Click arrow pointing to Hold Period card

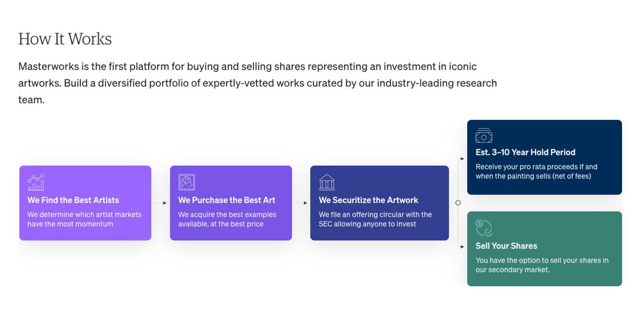coord(462,159)
